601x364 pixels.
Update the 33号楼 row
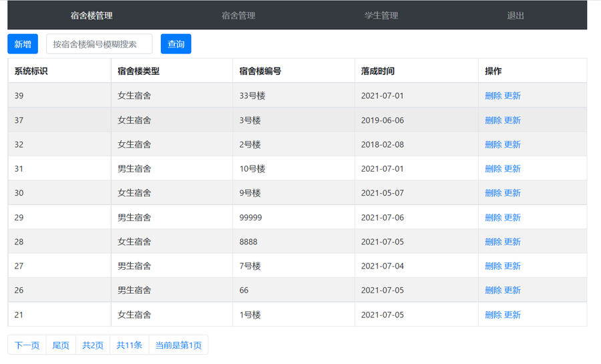pos(512,96)
